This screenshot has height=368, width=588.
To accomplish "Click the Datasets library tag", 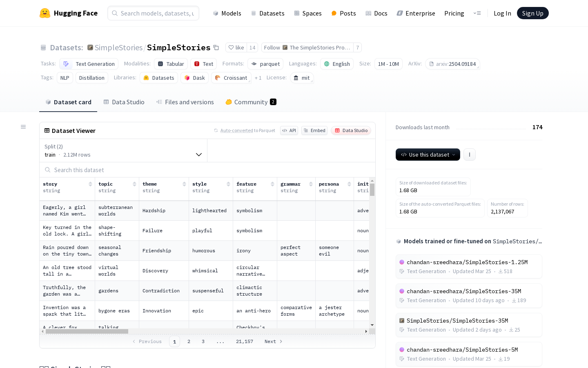I will (x=159, y=78).
